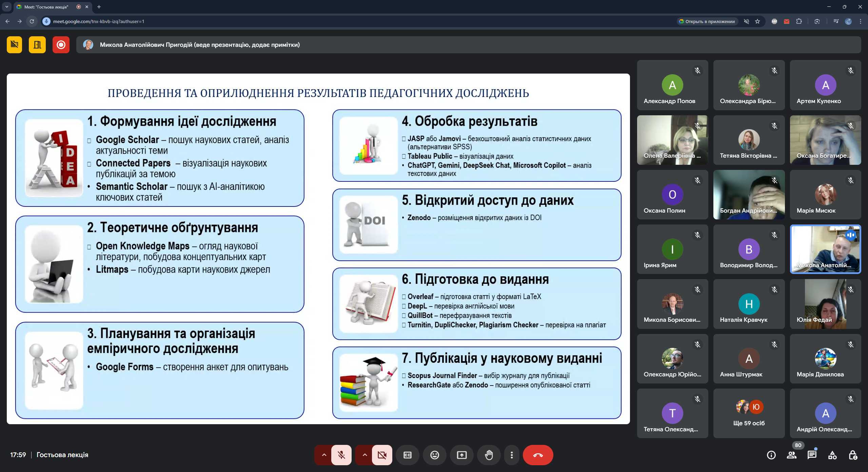Open Chrome profile avatar
This screenshot has height=472, width=868.
tap(848, 21)
